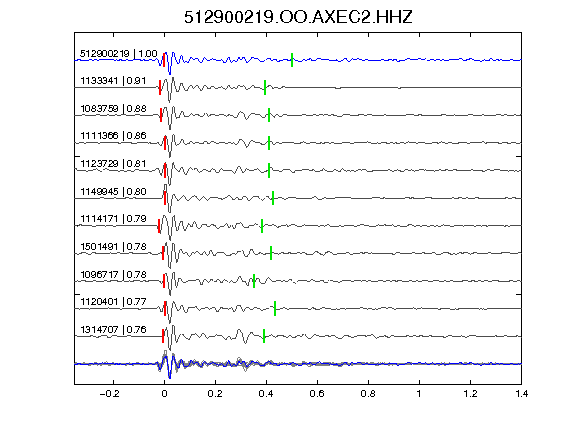Select the green marker on trace 1096717
576x432 pixels.
[254, 281]
